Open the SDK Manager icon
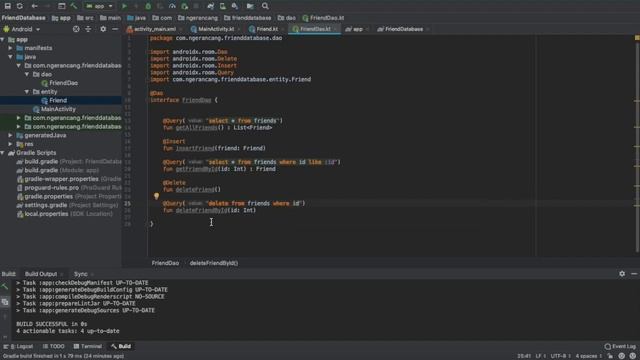This screenshot has height=360, width=640. click(235, 6)
